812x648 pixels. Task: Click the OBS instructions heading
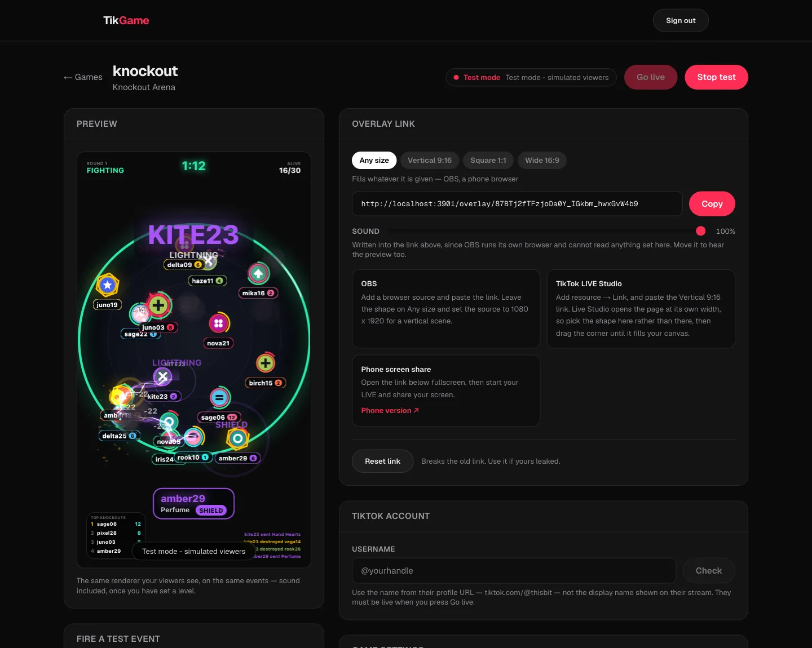click(369, 283)
